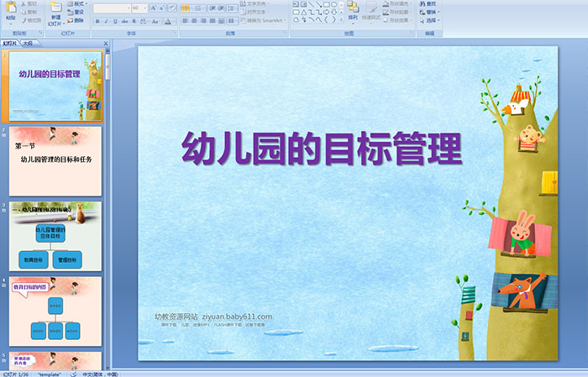Open the slide Layout (版式) dropdown
This screenshot has width=588, height=377.
point(77,3)
